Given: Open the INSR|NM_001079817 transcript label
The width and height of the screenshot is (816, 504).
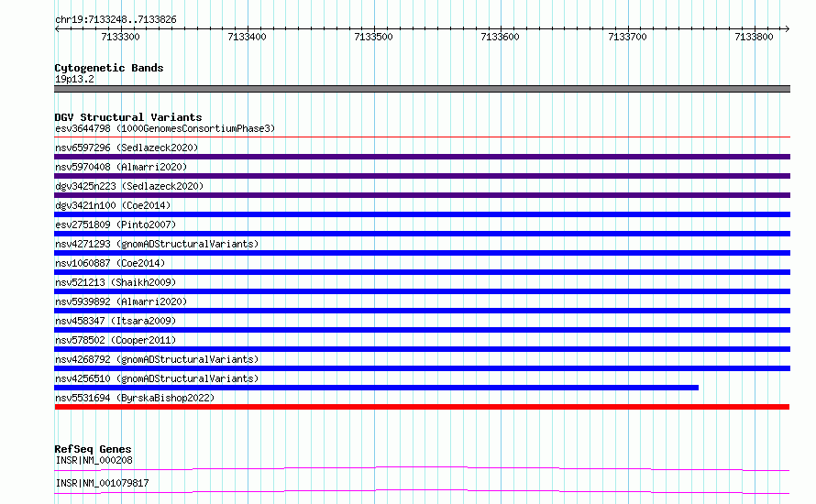Looking at the screenshot, I should point(102,483).
